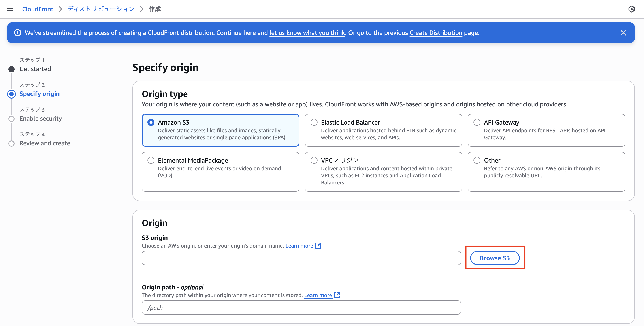This screenshot has width=644, height=326.
Task: Click the Browse S3 button
Action: point(495,258)
